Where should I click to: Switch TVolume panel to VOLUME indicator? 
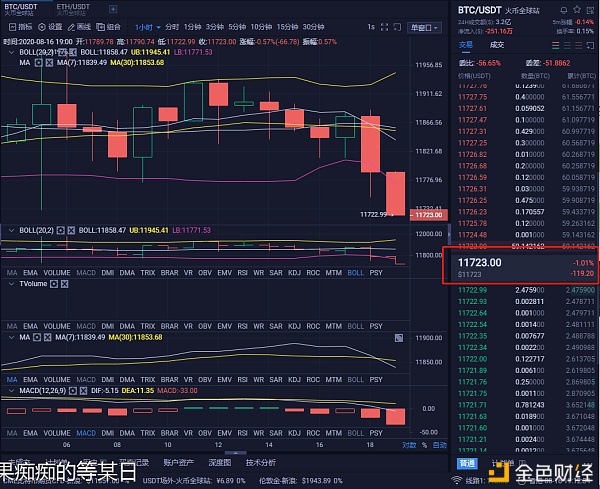pos(57,326)
